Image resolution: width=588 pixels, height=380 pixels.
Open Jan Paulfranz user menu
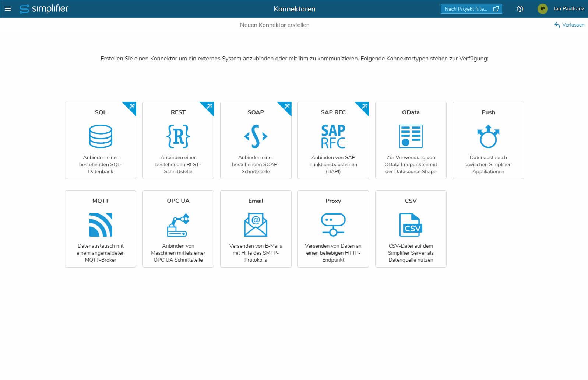(568, 9)
